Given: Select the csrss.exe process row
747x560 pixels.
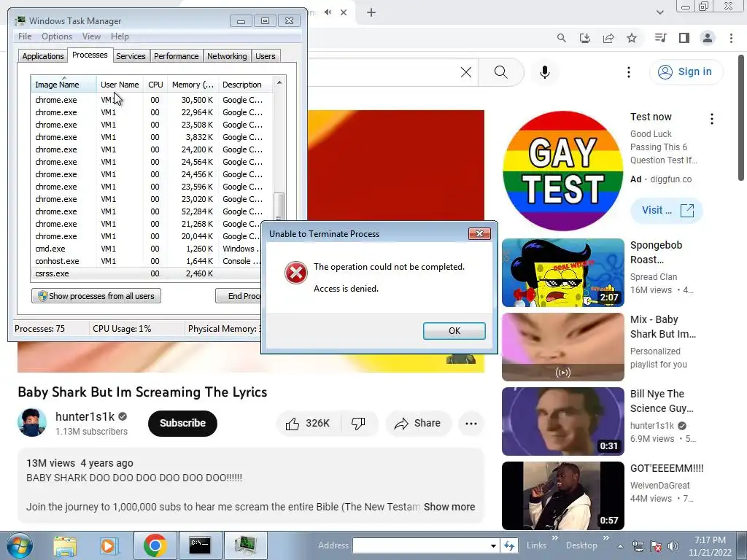Looking at the screenshot, I should 146,273.
